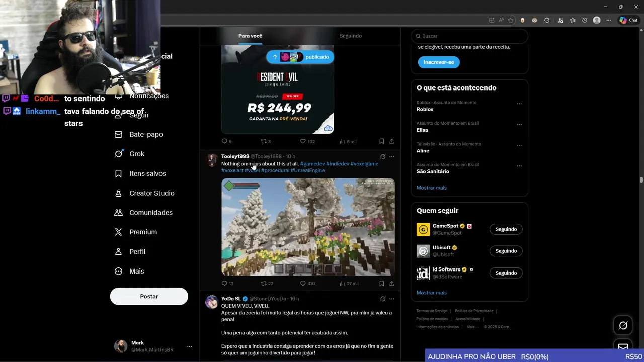Open browser media control icon
This screenshot has width=644, height=362.
tap(560, 20)
